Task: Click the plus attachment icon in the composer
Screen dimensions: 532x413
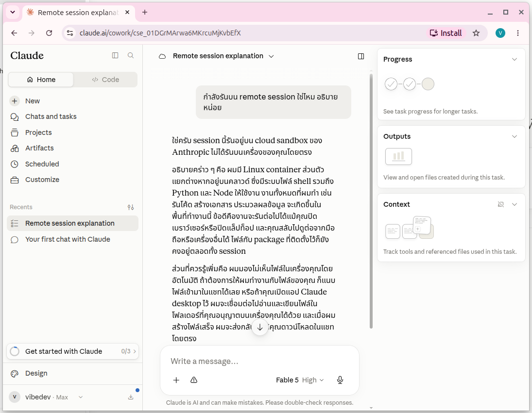Action: (x=176, y=380)
